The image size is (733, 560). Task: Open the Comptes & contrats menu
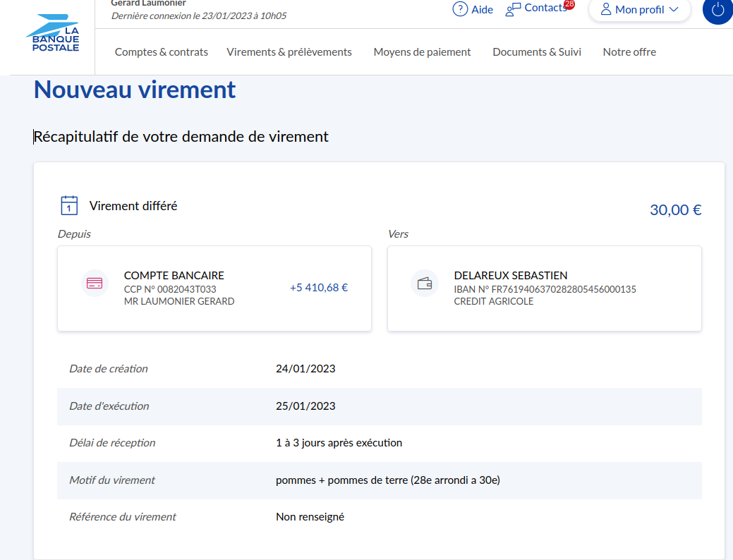click(x=162, y=52)
